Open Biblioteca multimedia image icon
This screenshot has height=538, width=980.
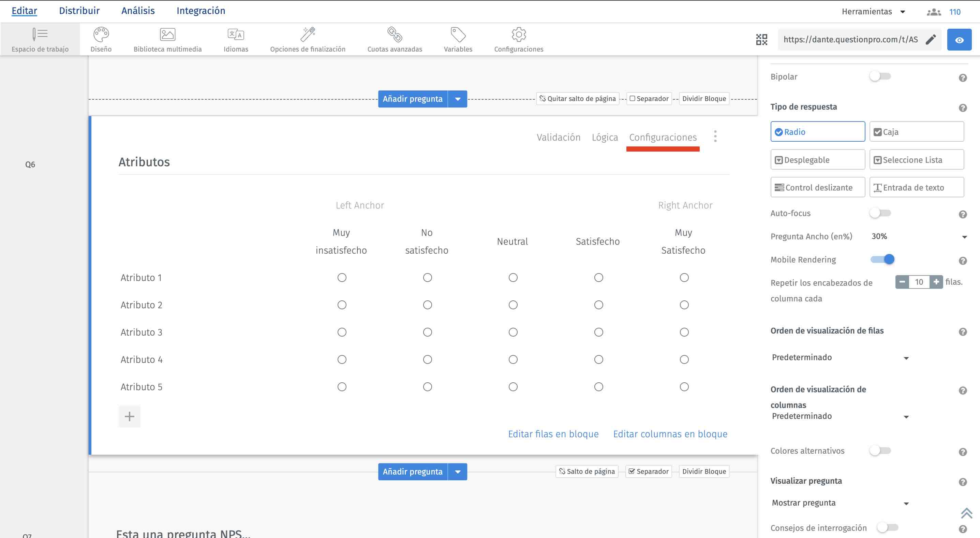tap(167, 34)
